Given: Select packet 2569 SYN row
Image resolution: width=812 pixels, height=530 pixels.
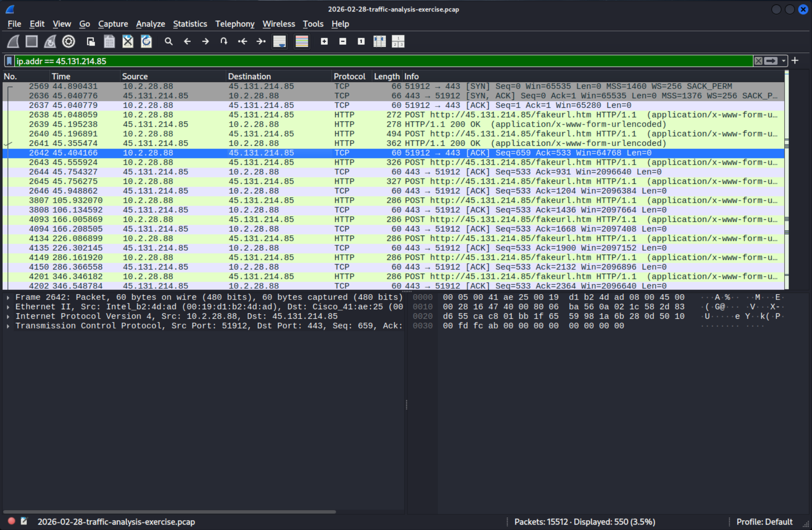Looking at the screenshot, I should 393,86.
